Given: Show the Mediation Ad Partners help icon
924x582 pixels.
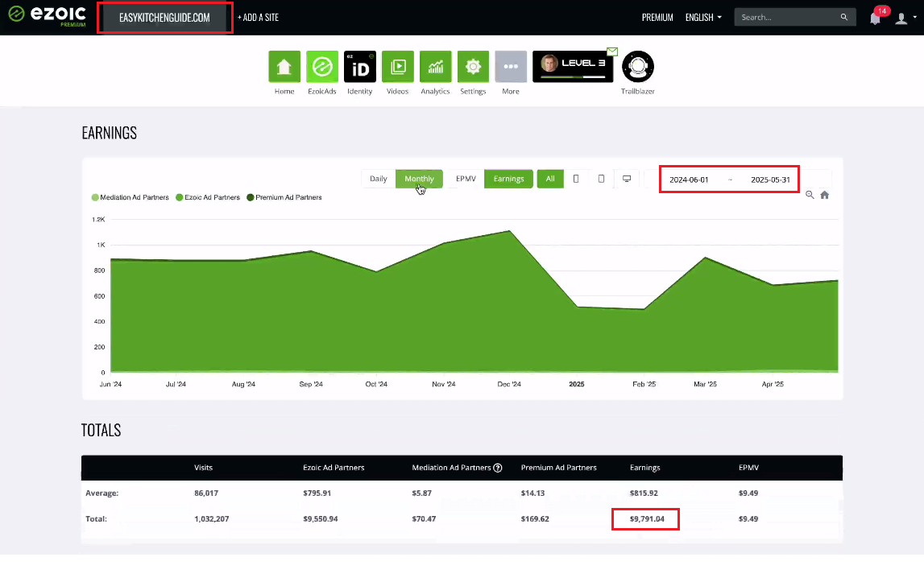Looking at the screenshot, I should (497, 468).
